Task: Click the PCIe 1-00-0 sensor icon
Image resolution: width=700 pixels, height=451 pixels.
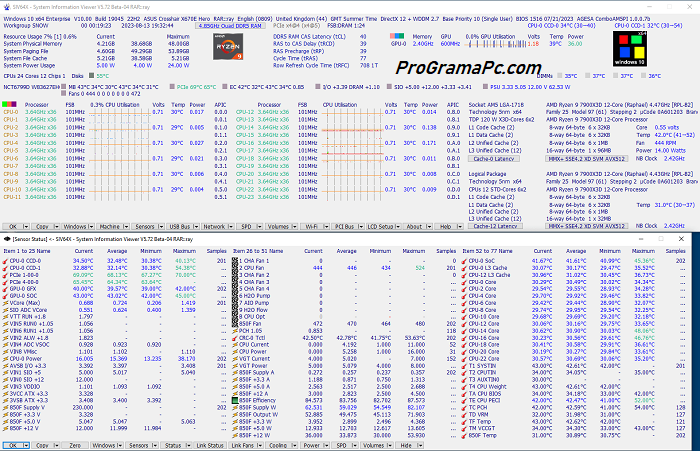Action: [x=6, y=276]
